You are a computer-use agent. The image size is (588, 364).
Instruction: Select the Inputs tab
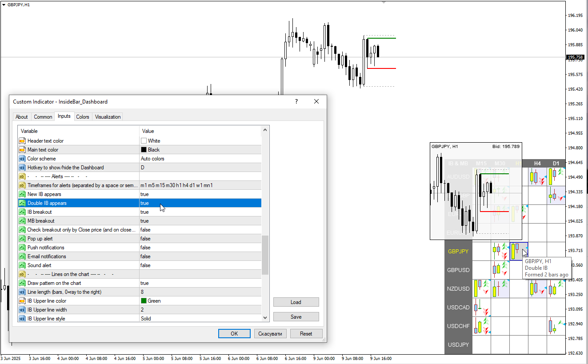tap(64, 116)
